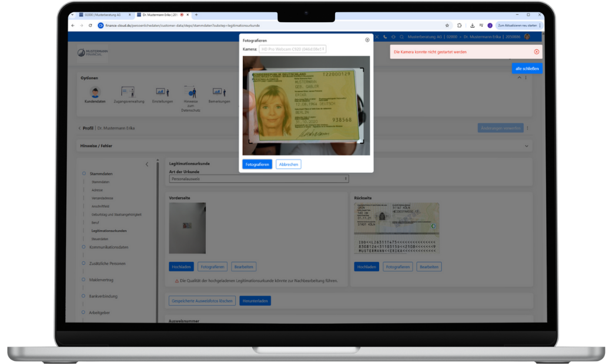The width and height of the screenshot is (612, 364).
Task: Close the Fotografieren dialog with X icon
Action: click(367, 40)
